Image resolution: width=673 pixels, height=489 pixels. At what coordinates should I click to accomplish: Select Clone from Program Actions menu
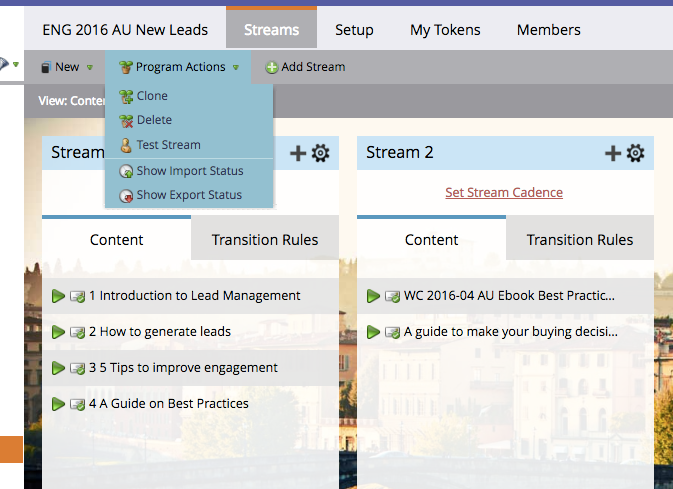[x=152, y=96]
